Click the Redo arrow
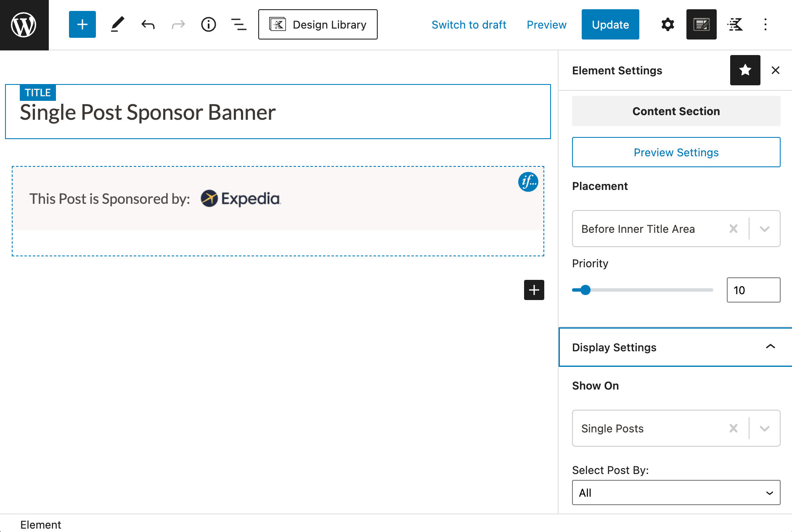 click(x=178, y=24)
